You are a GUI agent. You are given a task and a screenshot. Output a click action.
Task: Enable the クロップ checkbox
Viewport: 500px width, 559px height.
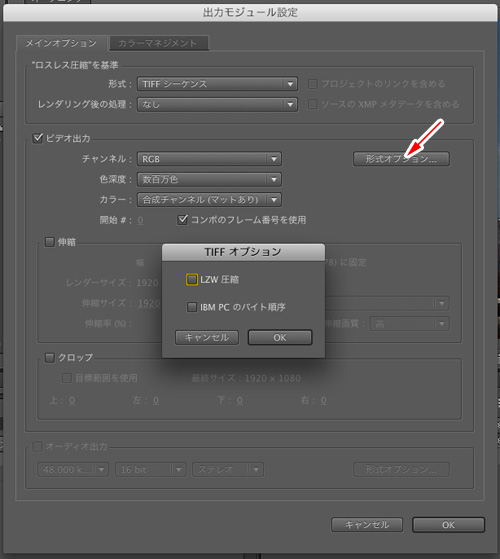point(50,357)
